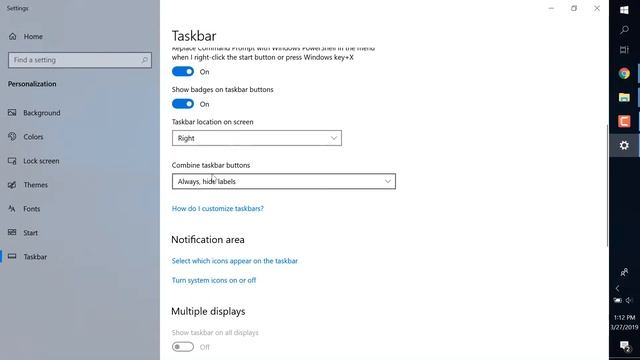Toggle Show badges on taskbar buttons
The height and width of the screenshot is (360, 640).
tap(183, 104)
